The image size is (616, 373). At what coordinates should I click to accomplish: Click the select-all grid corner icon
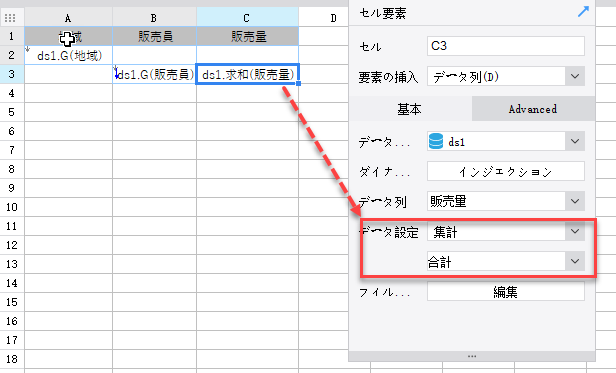click(x=10, y=18)
